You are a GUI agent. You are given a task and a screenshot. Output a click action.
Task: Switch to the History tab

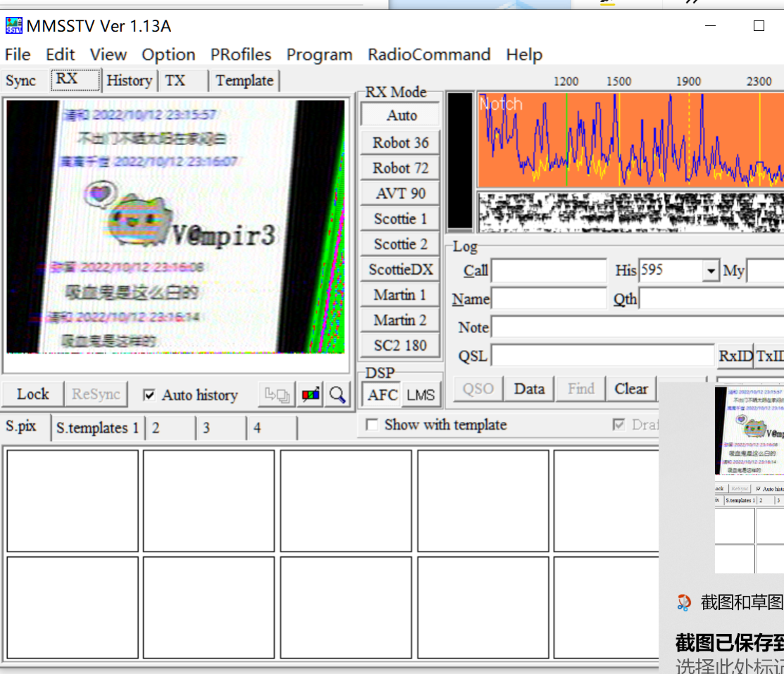click(x=129, y=81)
